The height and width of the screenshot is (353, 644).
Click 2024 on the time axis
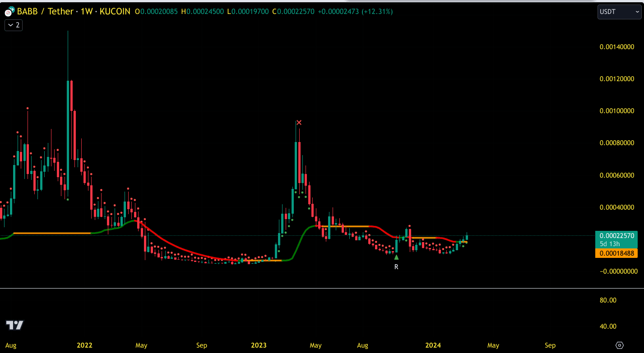[x=433, y=345]
